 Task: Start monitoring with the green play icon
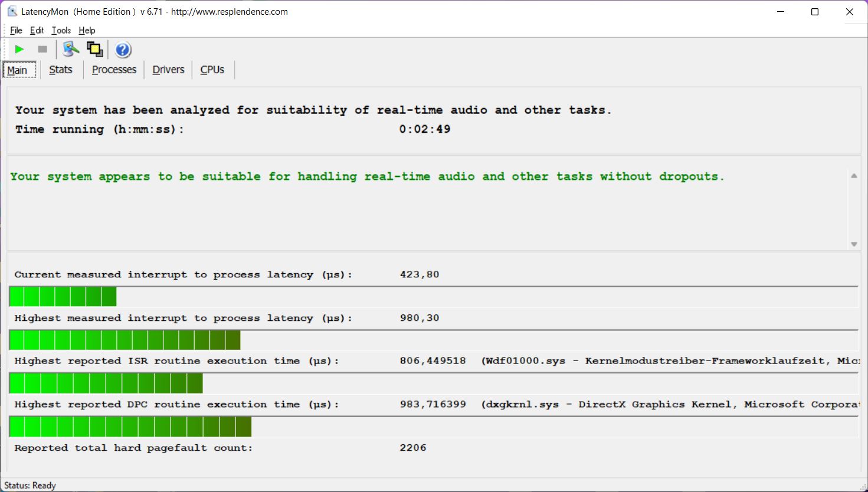pos(19,50)
